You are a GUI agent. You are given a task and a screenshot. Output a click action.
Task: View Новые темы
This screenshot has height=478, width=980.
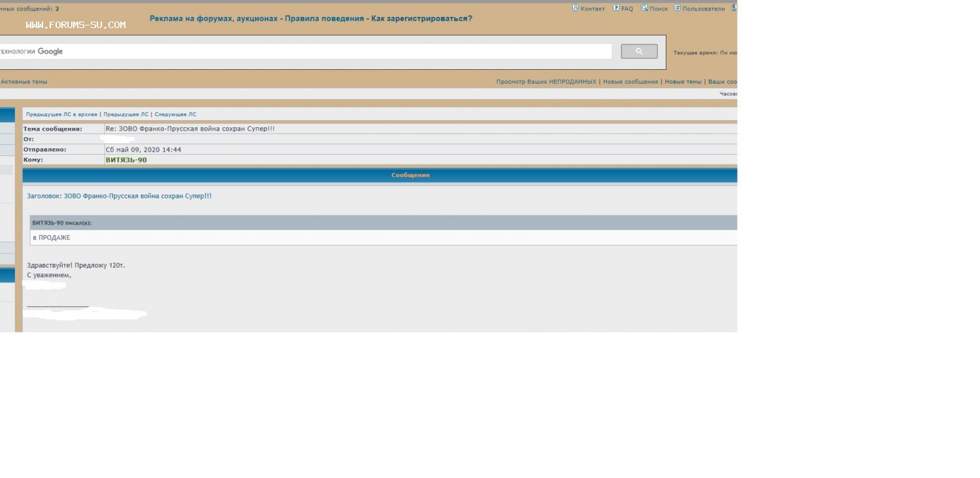tap(683, 82)
